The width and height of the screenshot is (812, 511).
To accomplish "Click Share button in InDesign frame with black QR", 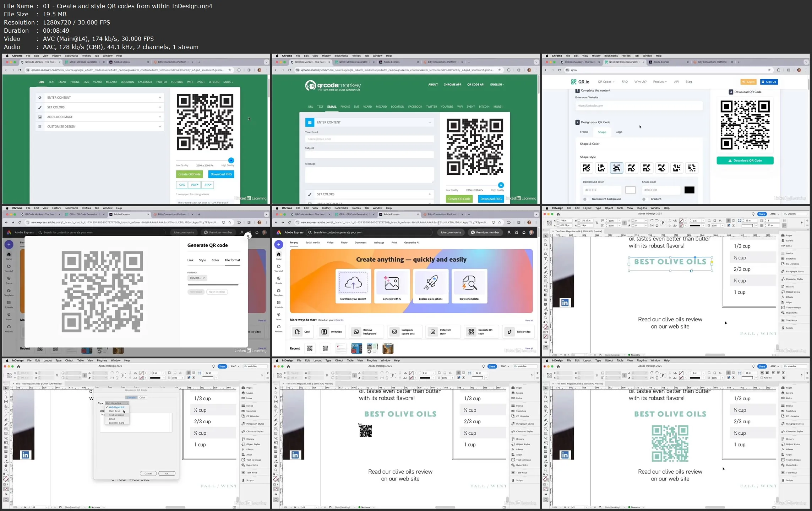I will [492, 366].
